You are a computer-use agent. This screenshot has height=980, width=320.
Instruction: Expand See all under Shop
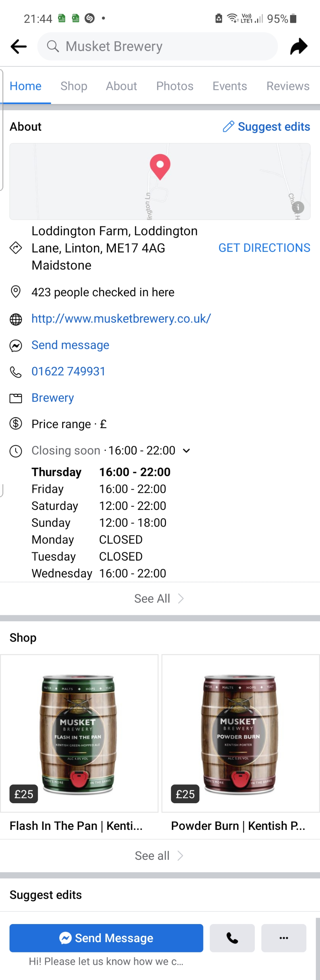(x=159, y=856)
